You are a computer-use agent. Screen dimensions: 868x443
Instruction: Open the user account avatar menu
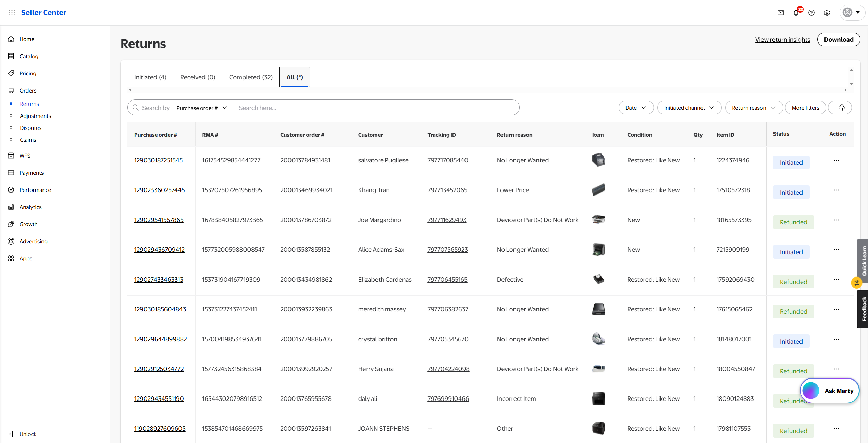[x=852, y=13]
